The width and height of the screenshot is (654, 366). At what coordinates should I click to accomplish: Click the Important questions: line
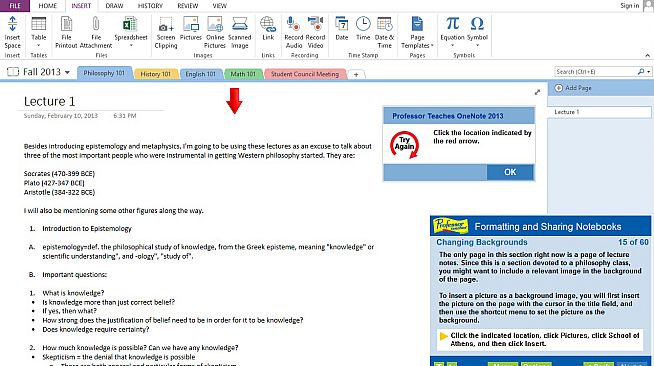click(x=74, y=274)
